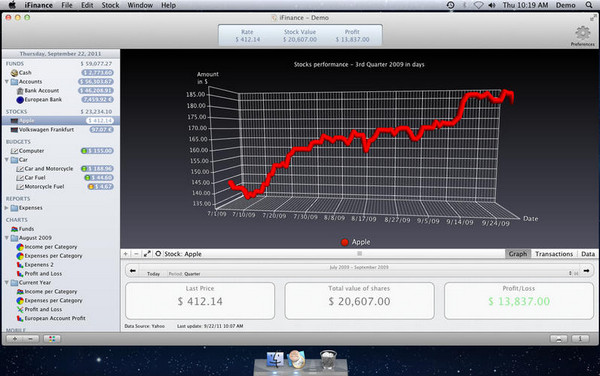This screenshot has height=376, width=600.
Task: Open August 2009 Income per Category pie icon
Action: point(20,247)
